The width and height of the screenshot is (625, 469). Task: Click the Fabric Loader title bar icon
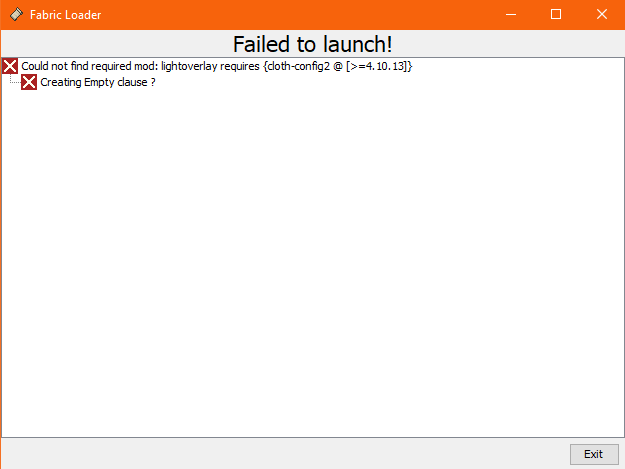coord(16,14)
